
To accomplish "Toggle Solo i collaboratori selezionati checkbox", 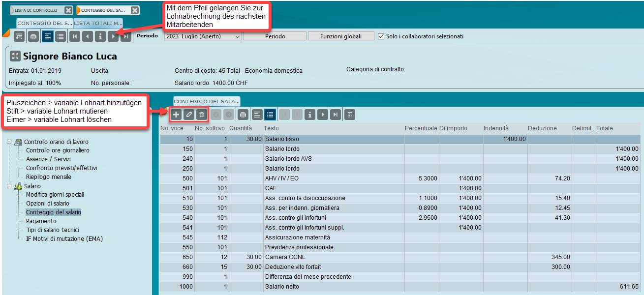I will pyautogui.click(x=381, y=36).
